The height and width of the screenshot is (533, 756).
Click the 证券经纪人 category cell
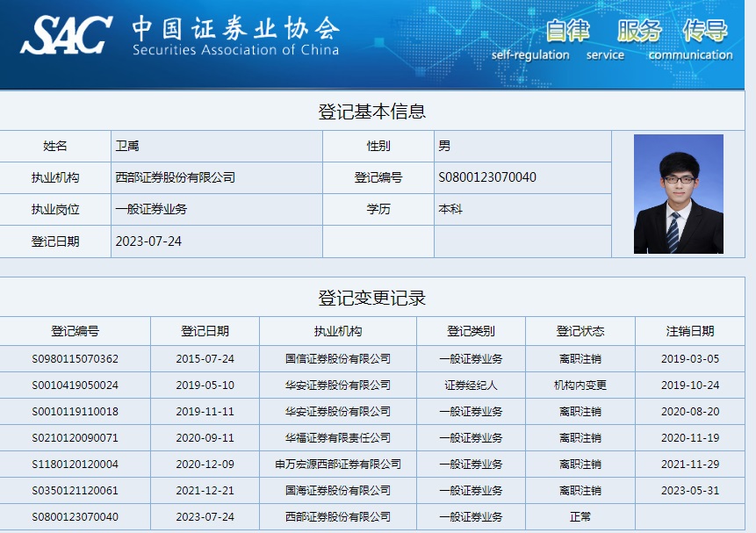pos(471,385)
